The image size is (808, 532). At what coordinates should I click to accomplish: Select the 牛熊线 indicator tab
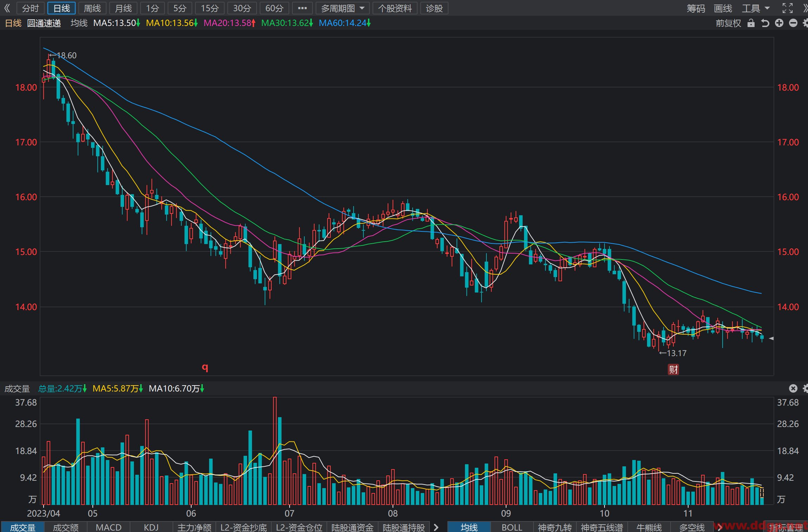pyautogui.click(x=649, y=527)
